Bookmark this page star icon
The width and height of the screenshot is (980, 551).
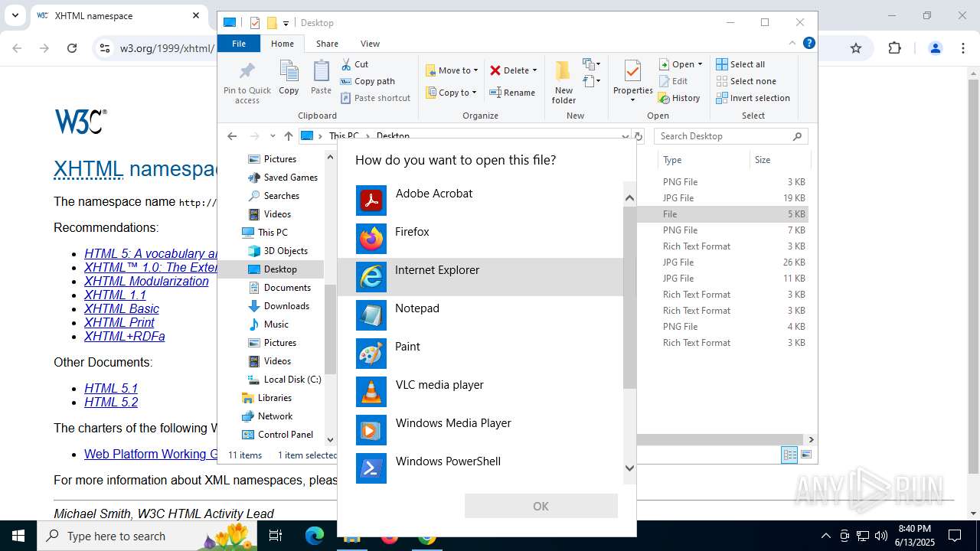[856, 48]
